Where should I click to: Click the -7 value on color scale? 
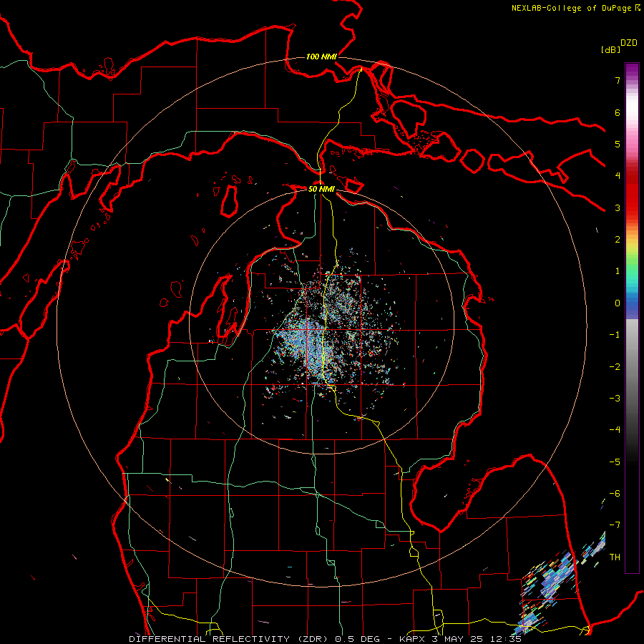(615, 525)
